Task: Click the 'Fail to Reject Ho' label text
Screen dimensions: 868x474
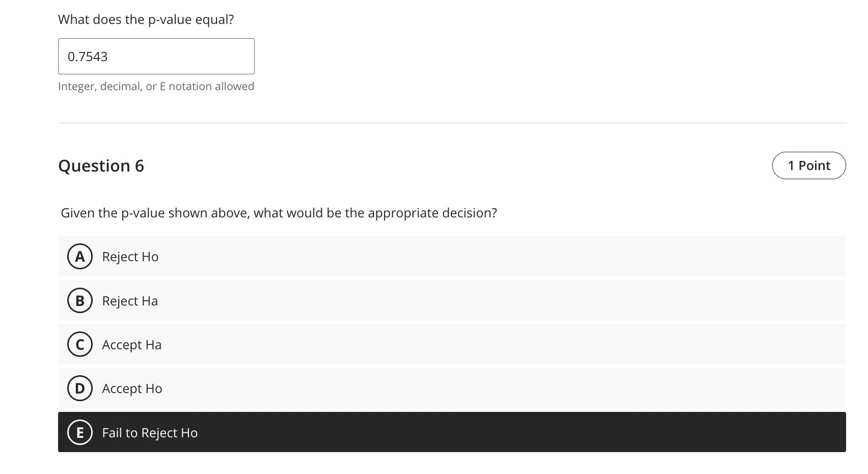Action: (x=150, y=432)
